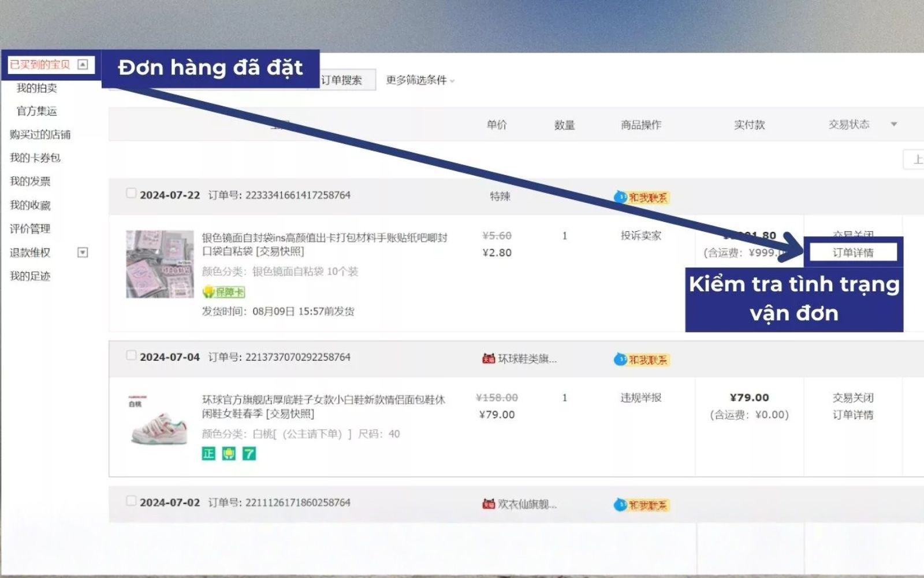
Task: Open the white sneaker product thumbnail
Action: pyautogui.click(x=160, y=427)
